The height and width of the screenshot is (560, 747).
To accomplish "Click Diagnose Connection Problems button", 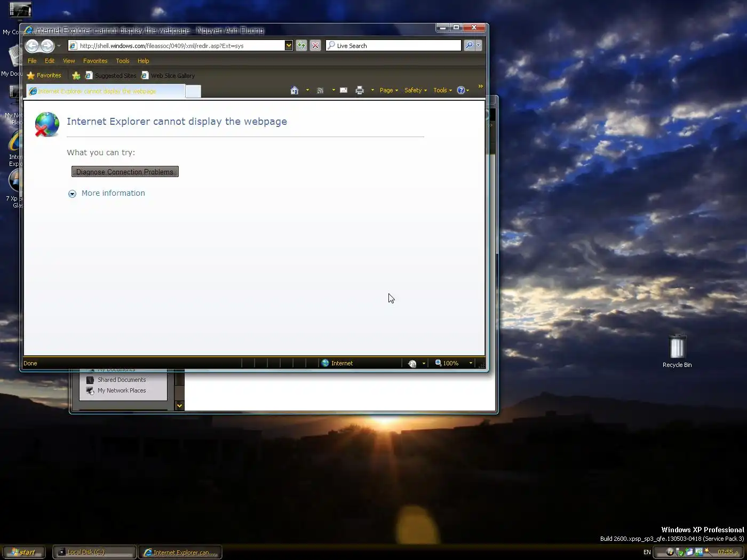I will [125, 172].
